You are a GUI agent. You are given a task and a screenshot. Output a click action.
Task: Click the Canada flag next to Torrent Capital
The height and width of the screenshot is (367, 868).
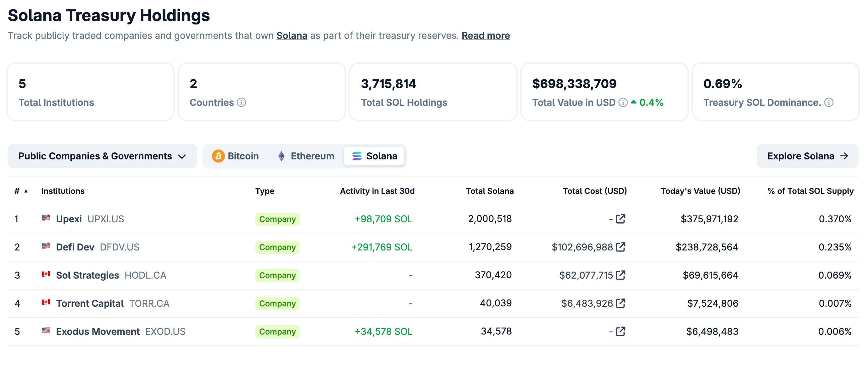(46, 302)
